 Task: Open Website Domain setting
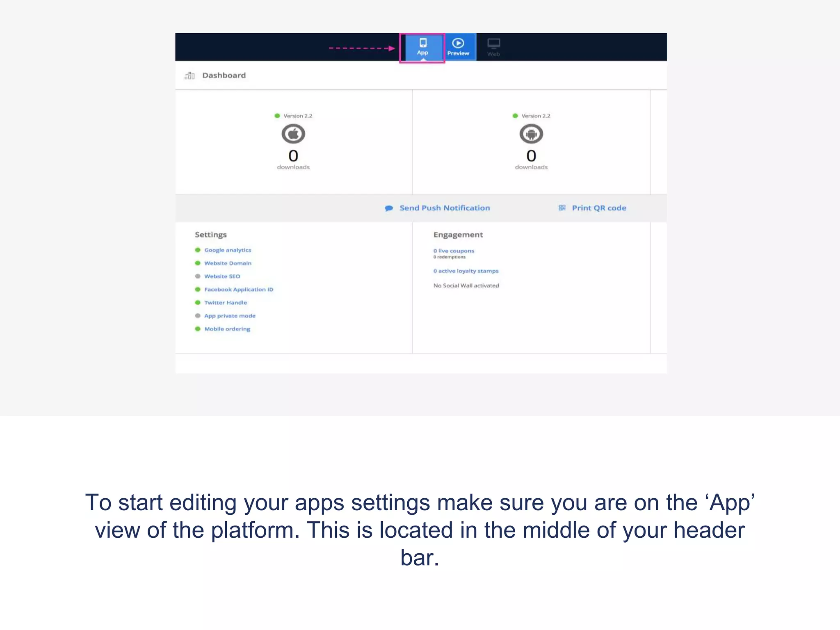click(x=228, y=263)
